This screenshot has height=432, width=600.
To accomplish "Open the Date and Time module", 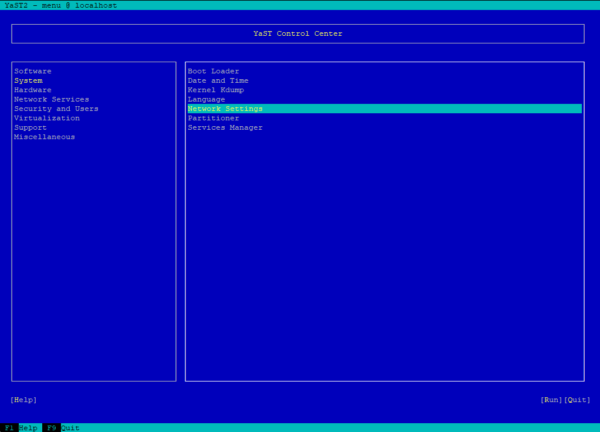I will tap(218, 80).
